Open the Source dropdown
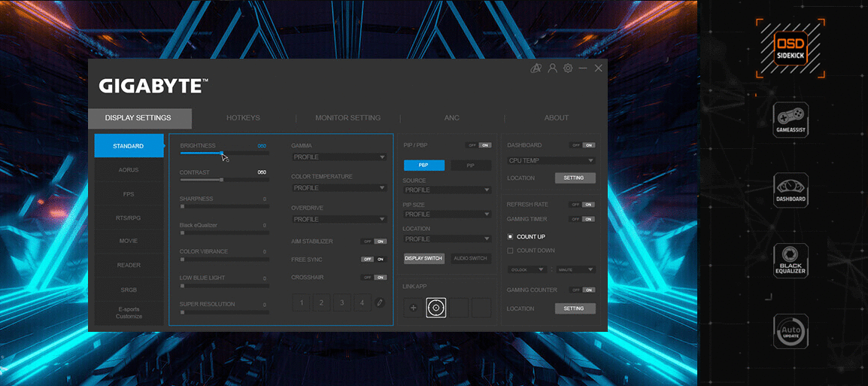This screenshot has height=386, width=868. click(x=448, y=190)
